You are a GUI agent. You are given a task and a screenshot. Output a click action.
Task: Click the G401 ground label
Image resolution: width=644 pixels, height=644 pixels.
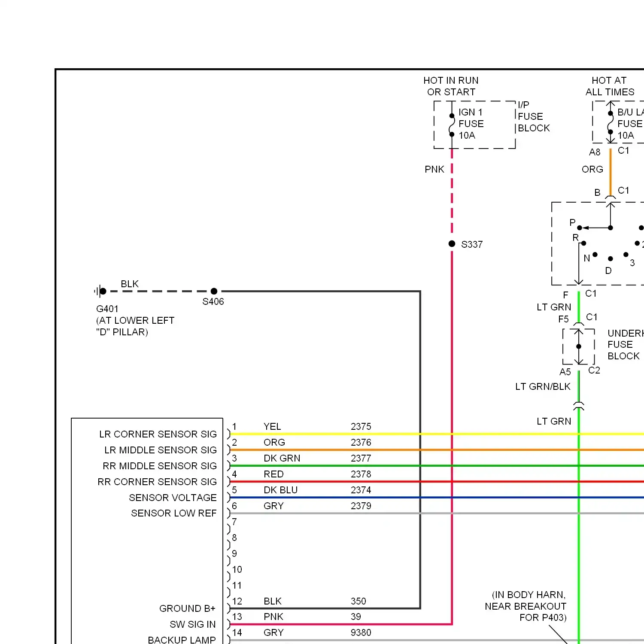pos(107,309)
